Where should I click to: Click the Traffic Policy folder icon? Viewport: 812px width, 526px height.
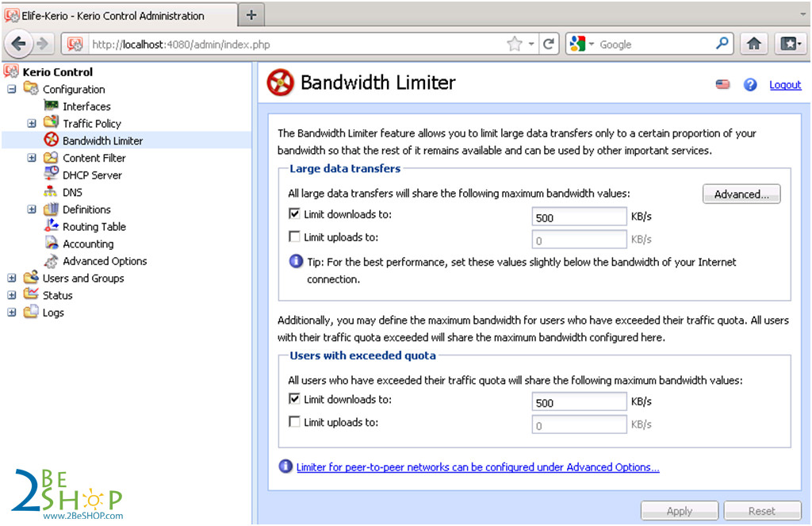click(51, 122)
